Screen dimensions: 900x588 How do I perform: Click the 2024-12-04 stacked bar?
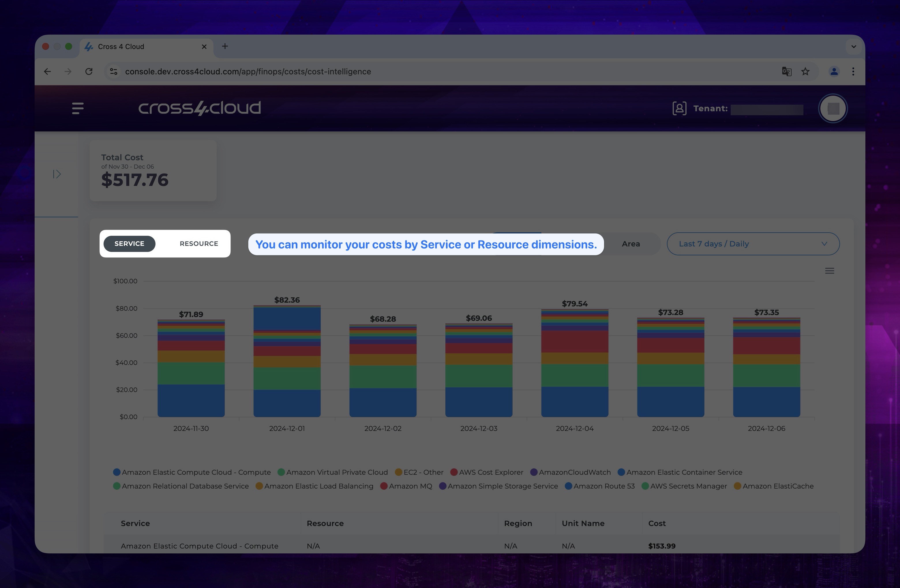[575, 363]
